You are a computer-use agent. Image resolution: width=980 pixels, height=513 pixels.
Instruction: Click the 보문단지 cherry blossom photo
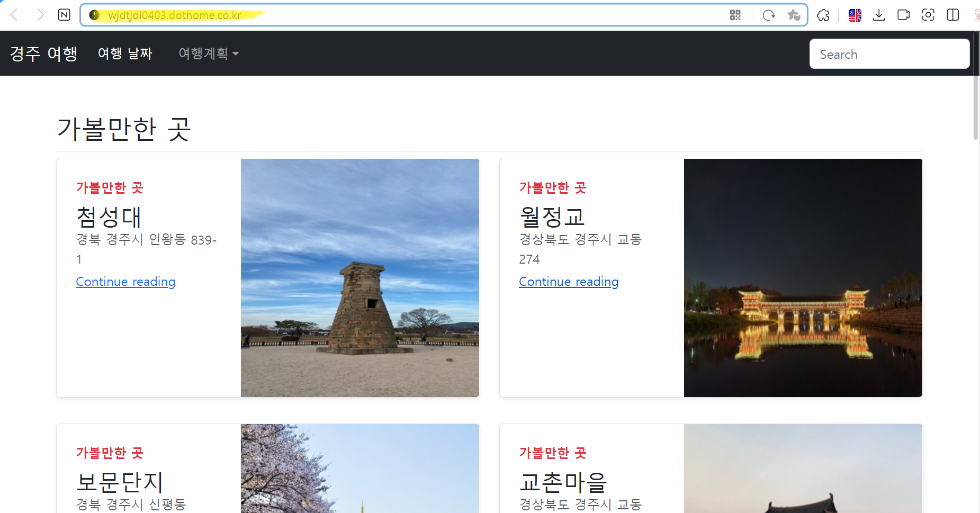click(x=360, y=469)
